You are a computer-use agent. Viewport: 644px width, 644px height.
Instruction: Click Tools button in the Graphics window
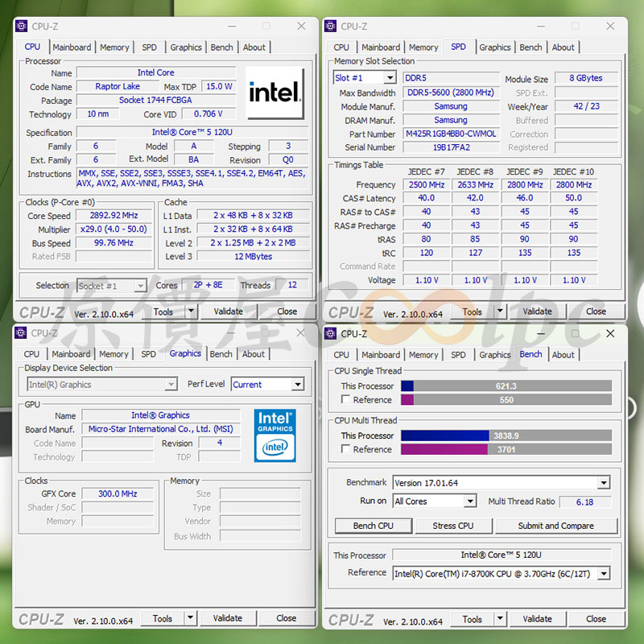click(163, 618)
